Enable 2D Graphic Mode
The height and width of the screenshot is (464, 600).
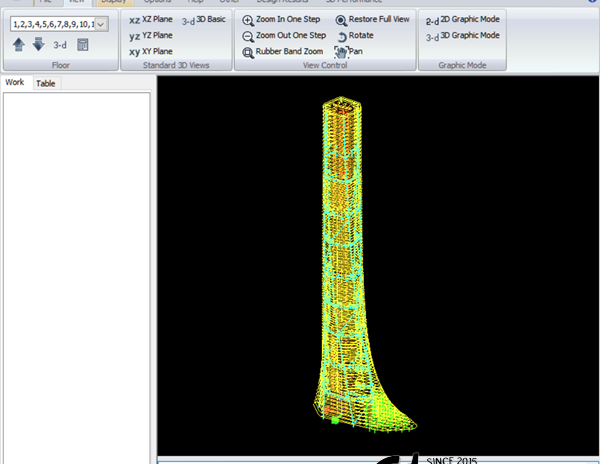[462, 19]
